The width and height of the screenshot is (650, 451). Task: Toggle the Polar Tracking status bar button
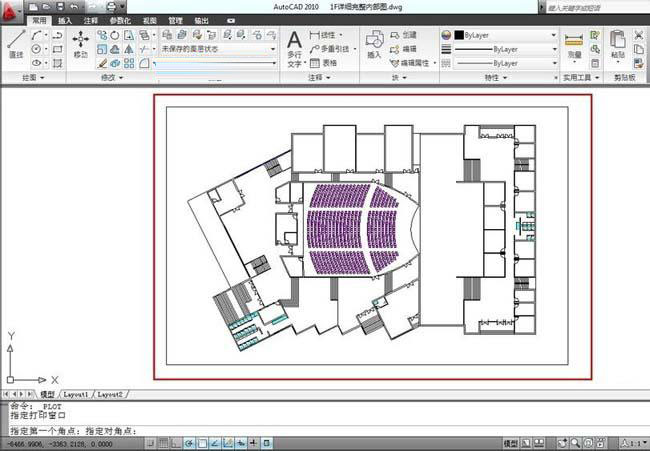(x=189, y=443)
